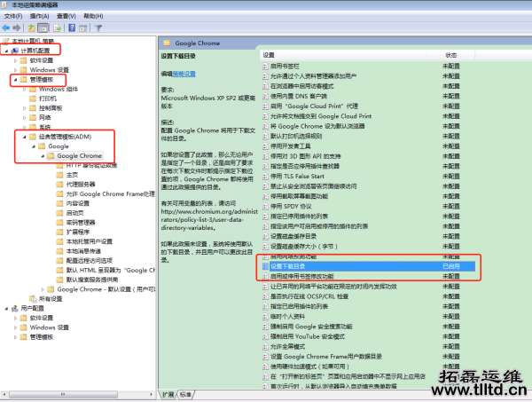
Task: Select the 设置磁盘缓存目录 setting
Action: (293, 236)
